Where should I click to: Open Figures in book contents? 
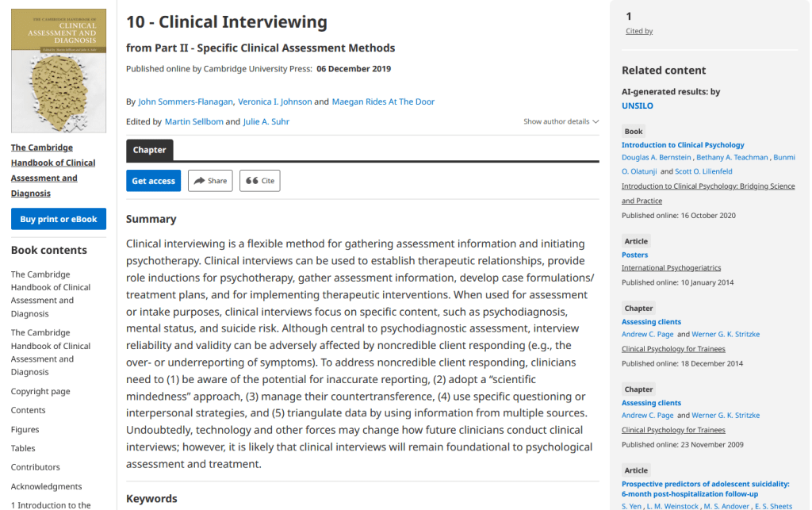click(x=25, y=429)
